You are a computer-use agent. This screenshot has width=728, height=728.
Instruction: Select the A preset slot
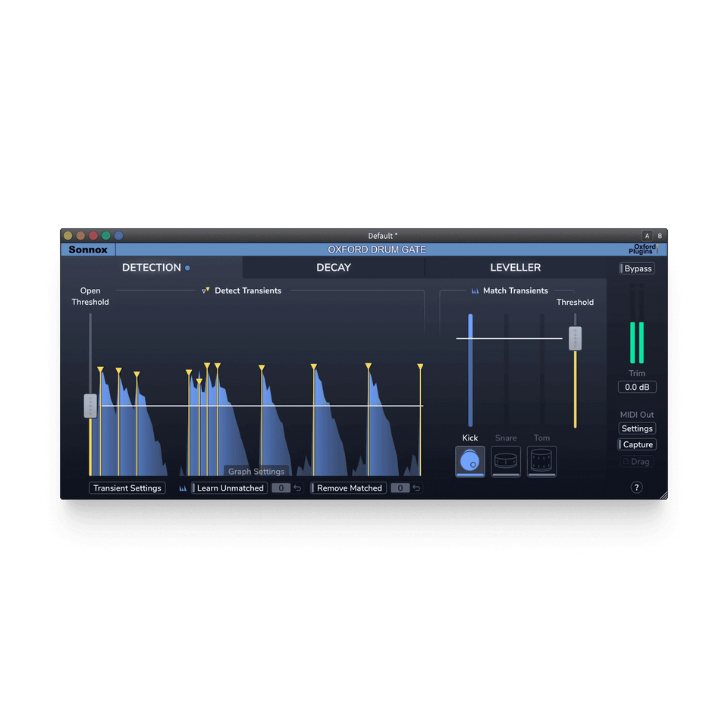click(647, 236)
